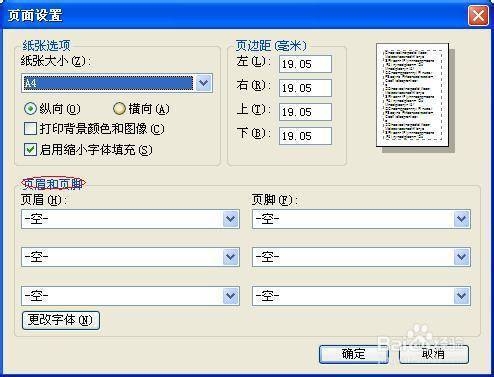The width and height of the screenshot is (494, 377).
Task: Close the 页面设置 dialog
Action: click(478, 16)
